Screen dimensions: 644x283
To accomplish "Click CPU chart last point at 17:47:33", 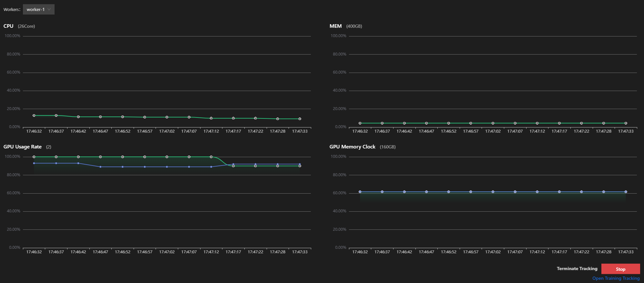I will [x=300, y=119].
